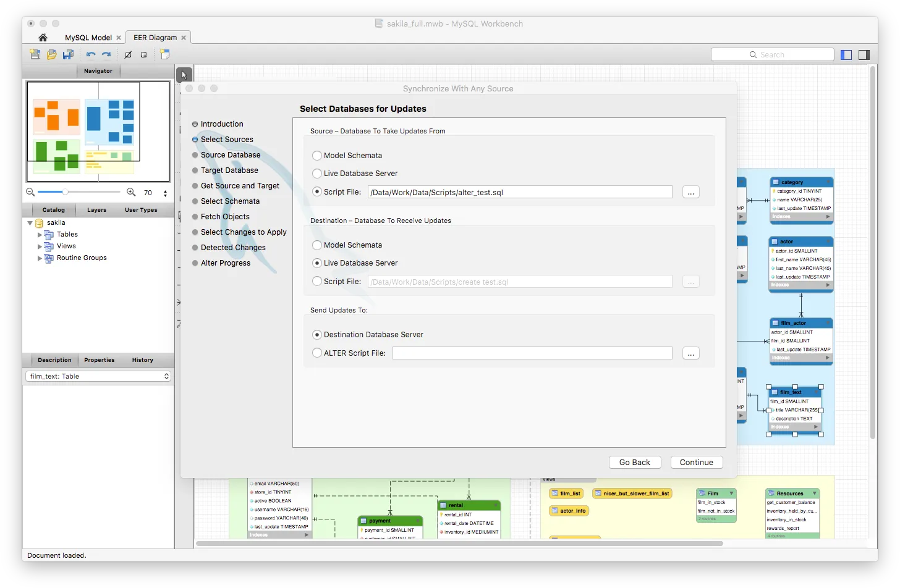Expand Indexes section of category table
Image resolution: width=900 pixels, height=588 pixels.
828,217
